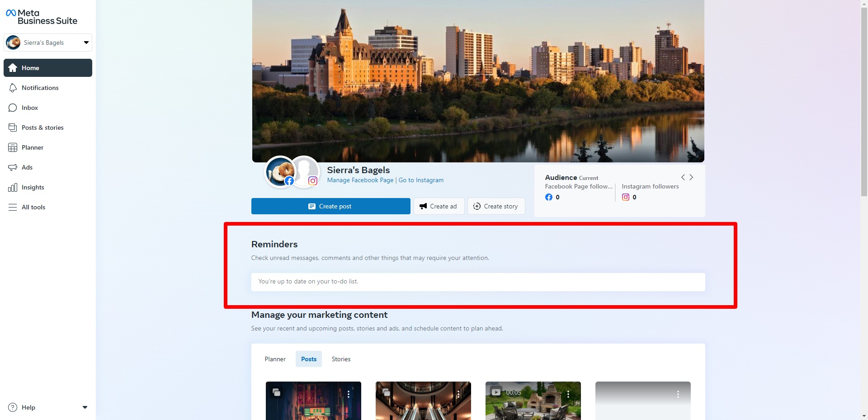868x420 pixels.
Task: Open the Sierra's Bagels account dropdown
Action: coord(48,42)
